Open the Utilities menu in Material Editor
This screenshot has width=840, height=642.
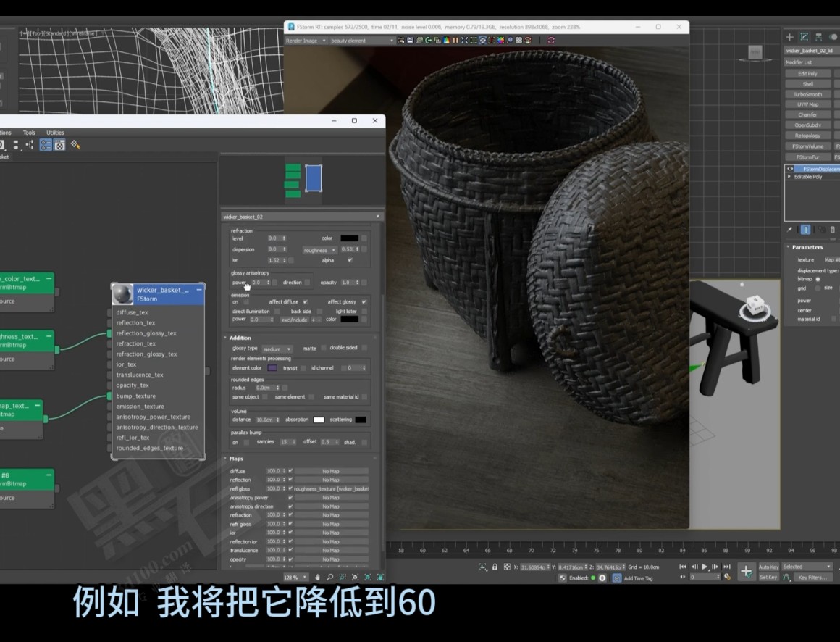pyautogui.click(x=55, y=133)
